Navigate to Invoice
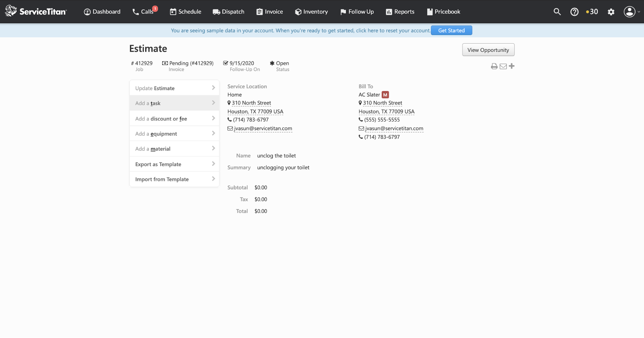The height and width of the screenshot is (338, 644). 270,12
